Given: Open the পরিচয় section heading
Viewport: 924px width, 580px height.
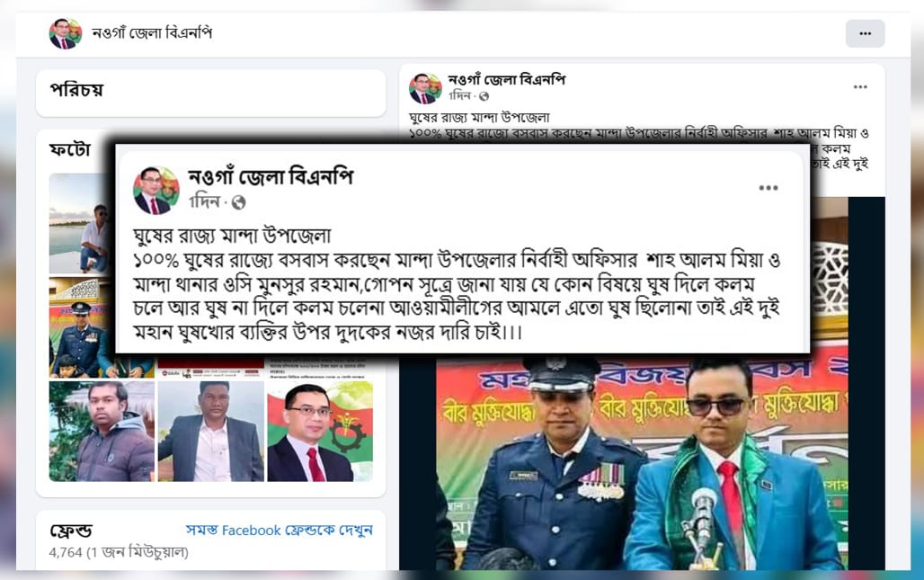Looking at the screenshot, I should (76, 90).
